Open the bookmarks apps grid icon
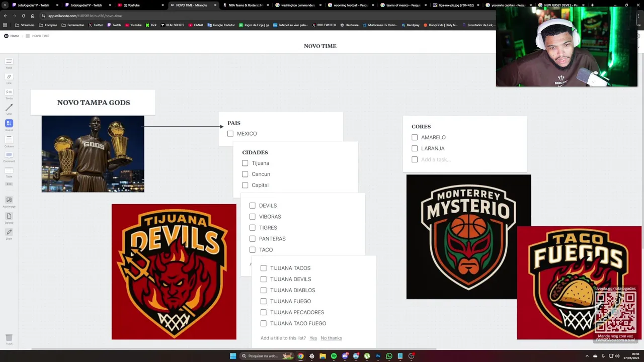This screenshot has height=362, width=644. (6, 25)
